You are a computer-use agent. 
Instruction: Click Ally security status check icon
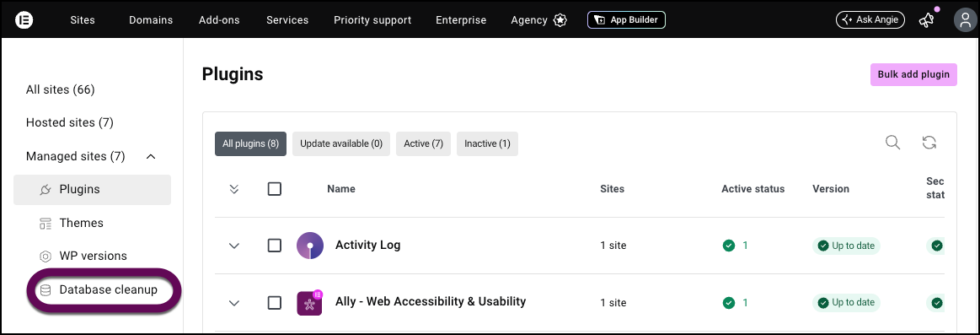point(937,303)
